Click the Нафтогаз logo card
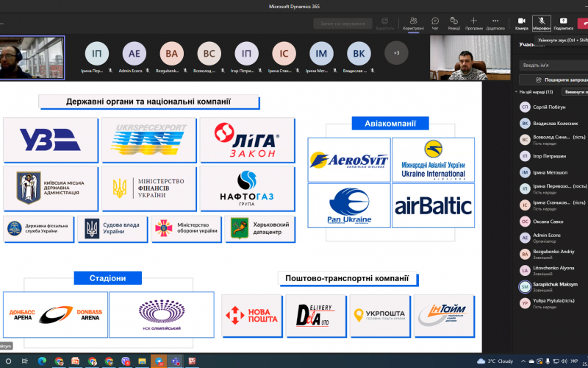The image size is (588, 368). 247,188
